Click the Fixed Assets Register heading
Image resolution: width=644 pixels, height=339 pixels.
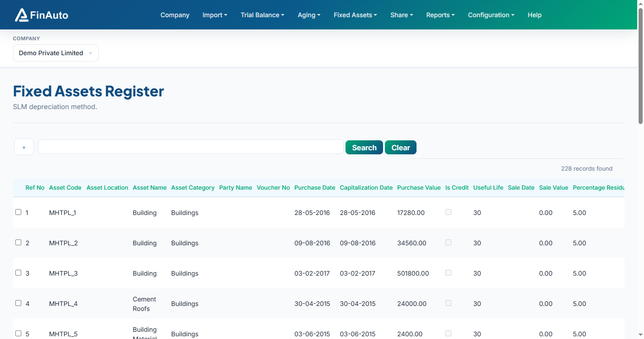point(88,91)
